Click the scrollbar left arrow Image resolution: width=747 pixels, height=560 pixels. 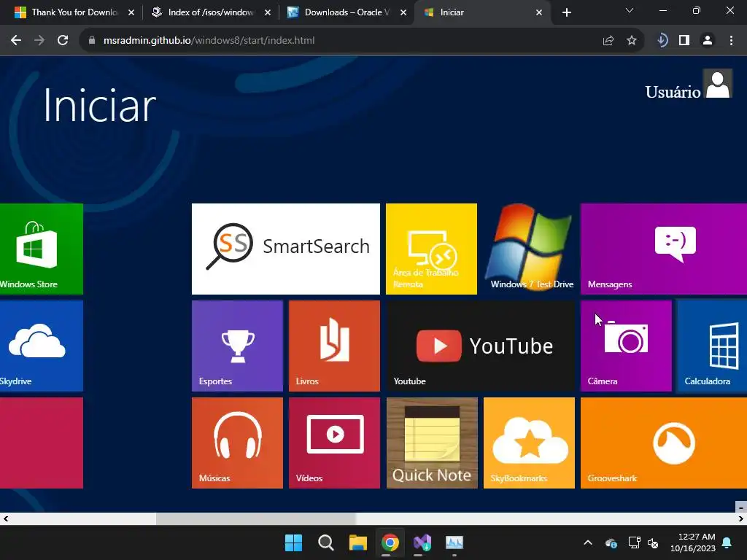click(x=6, y=519)
